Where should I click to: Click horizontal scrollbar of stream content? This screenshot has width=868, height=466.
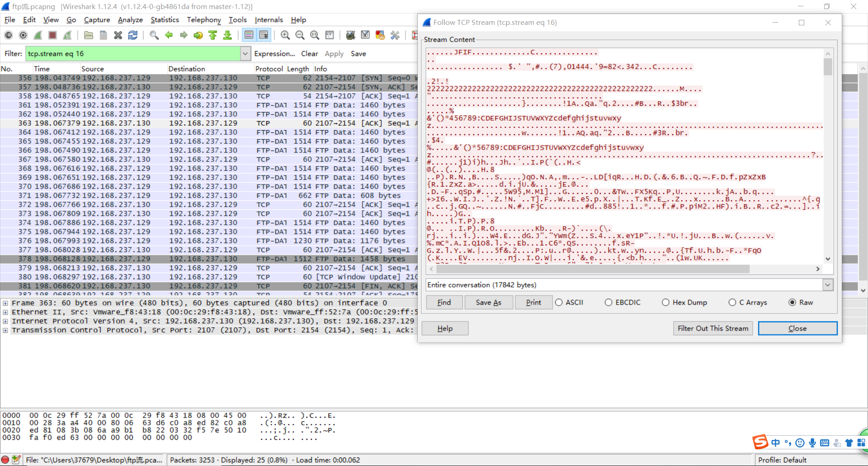(593, 269)
